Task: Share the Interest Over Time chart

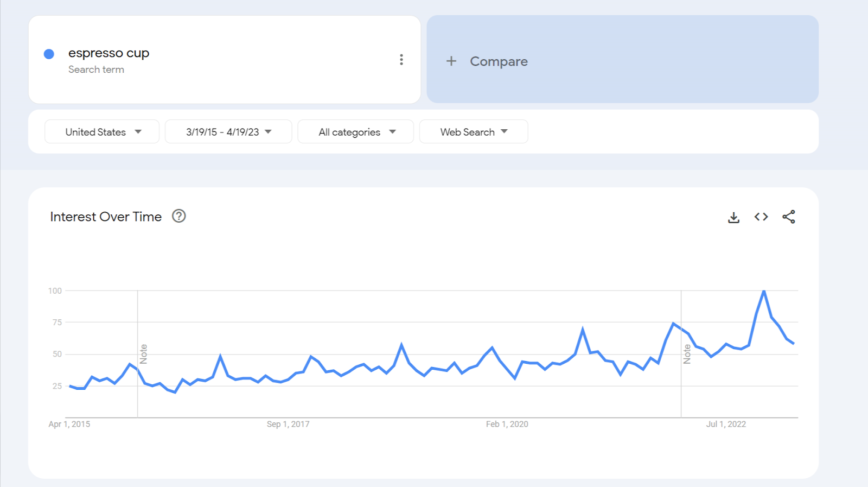Action: 789,217
